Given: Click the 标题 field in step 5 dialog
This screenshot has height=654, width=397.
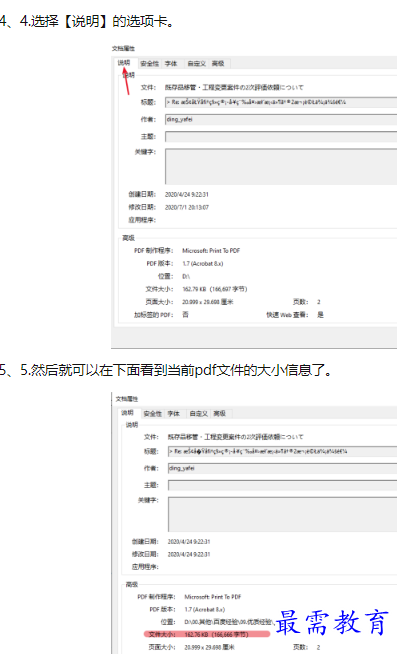Looking at the screenshot, I should pyautogui.click(x=283, y=451).
